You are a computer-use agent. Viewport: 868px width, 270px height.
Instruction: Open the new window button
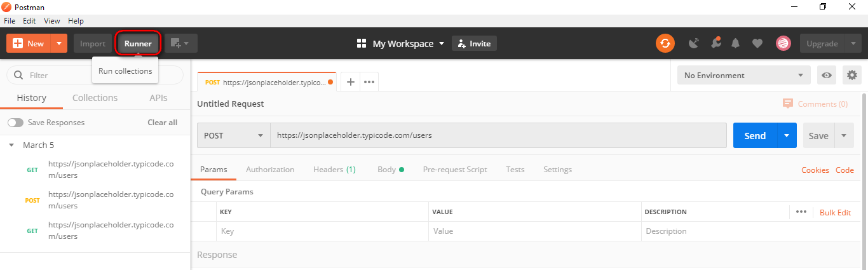coord(181,43)
